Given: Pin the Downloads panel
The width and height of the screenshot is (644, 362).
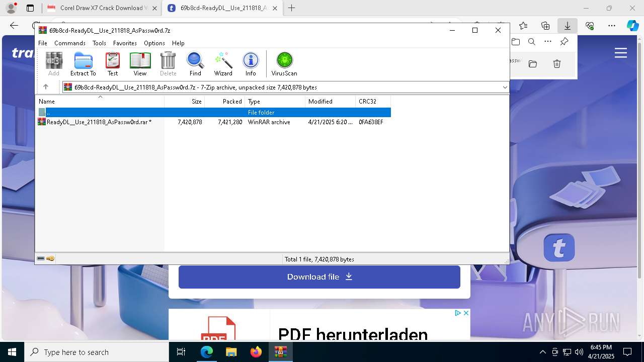Looking at the screenshot, I should point(565,42).
